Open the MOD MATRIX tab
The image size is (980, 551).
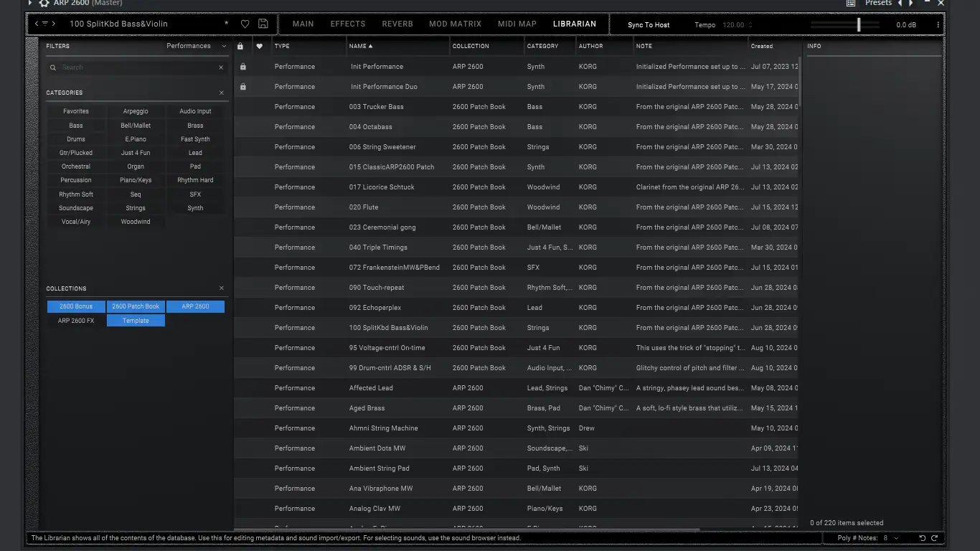click(456, 24)
